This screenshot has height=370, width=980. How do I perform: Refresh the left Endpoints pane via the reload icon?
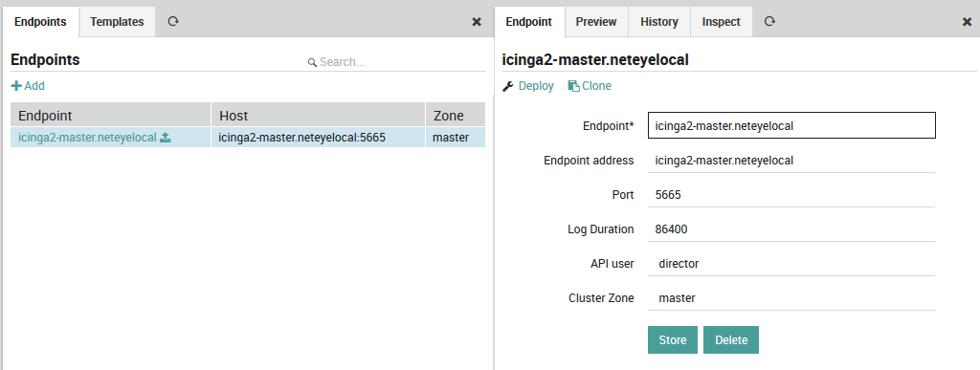(x=173, y=21)
